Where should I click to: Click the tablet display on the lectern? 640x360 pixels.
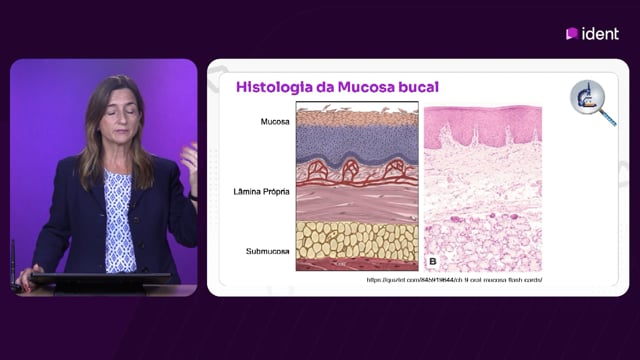101,279
